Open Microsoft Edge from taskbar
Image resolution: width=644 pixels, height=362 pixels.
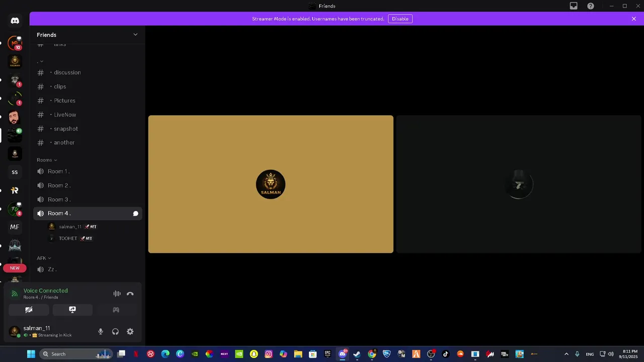coord(165,354)
